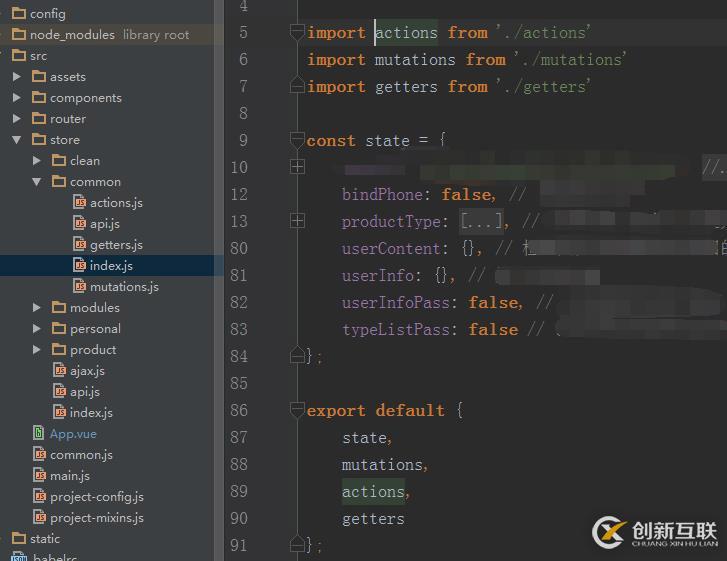Unfold collapsed code block at line 10

point(297,166)
